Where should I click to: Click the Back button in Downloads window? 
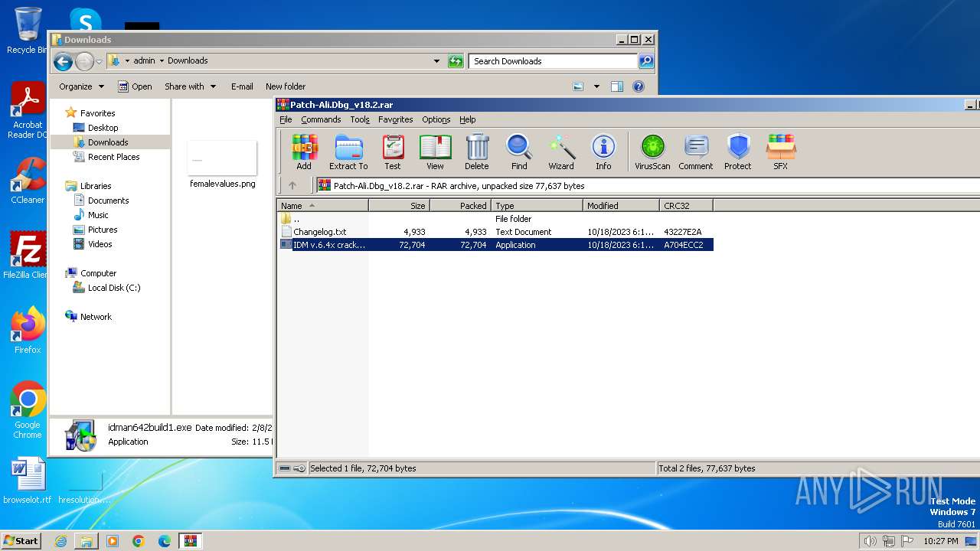coord(63,61)
